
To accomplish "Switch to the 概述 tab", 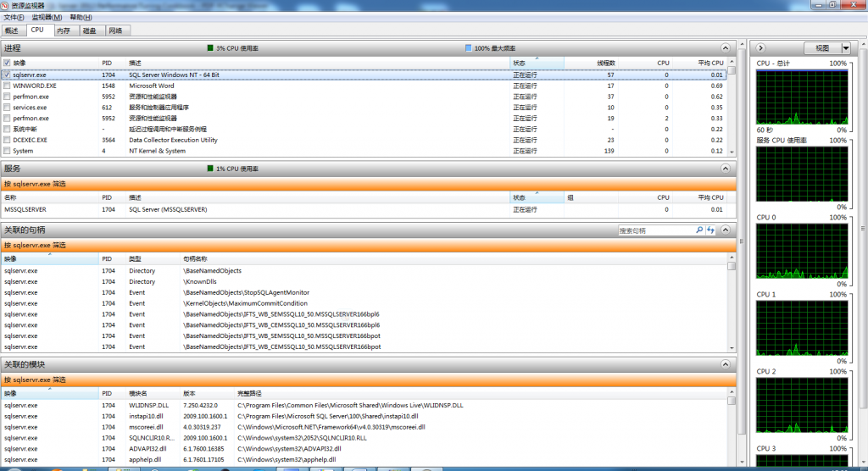I will 12,31.
